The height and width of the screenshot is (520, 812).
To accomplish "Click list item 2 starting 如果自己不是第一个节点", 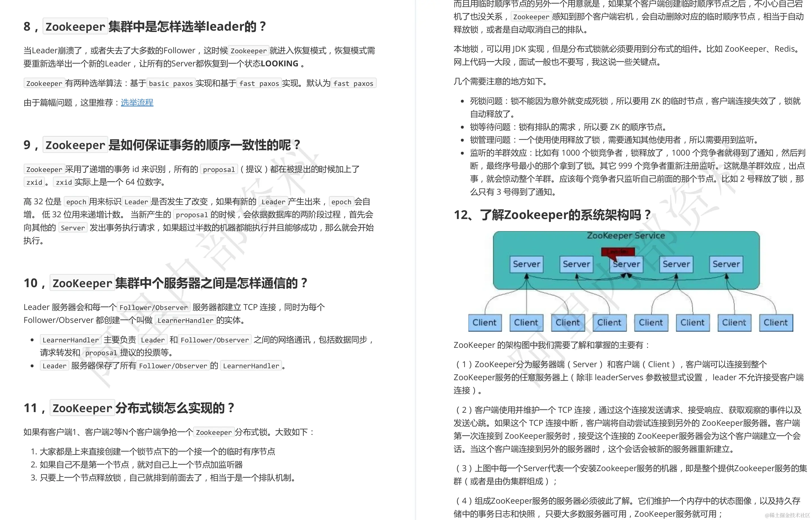I will [x=141, y=464].
